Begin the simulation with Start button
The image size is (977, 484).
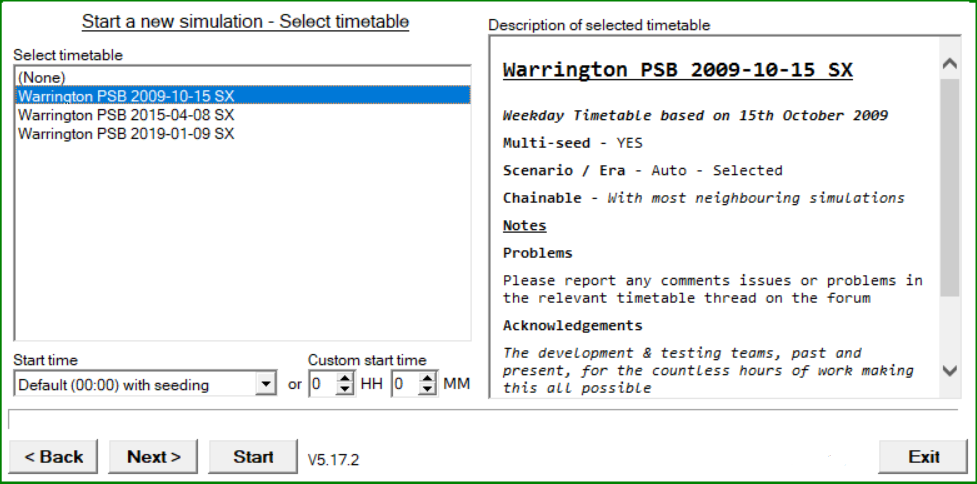pyautogui.click(x=253, y=457)
